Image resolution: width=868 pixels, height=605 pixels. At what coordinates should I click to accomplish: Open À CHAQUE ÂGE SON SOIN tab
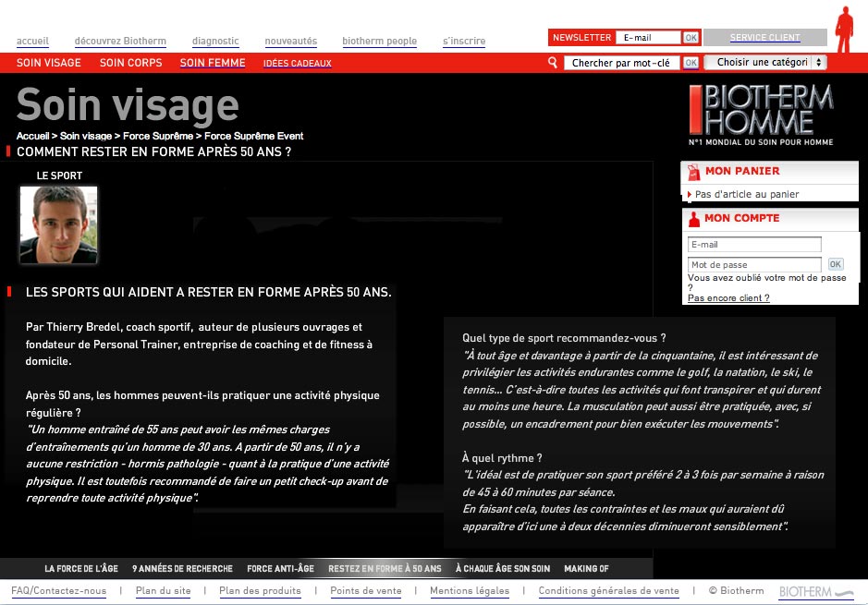[503, 568]
